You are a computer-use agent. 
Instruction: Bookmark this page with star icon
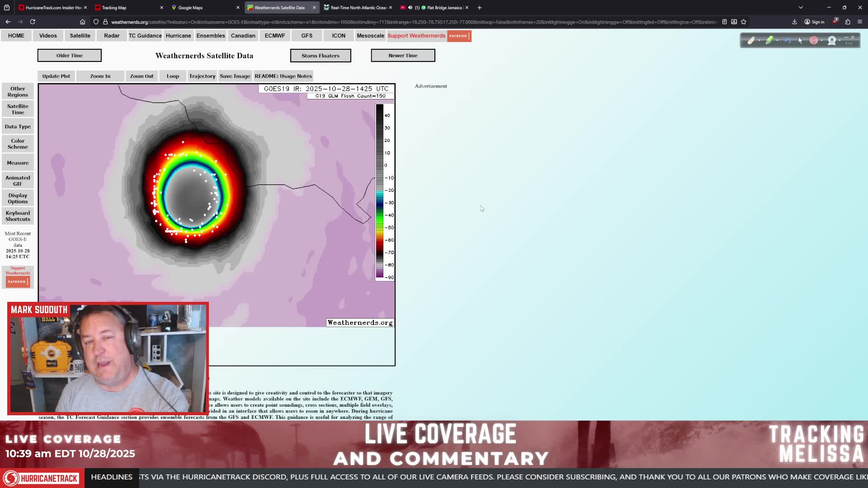(744, 22)
